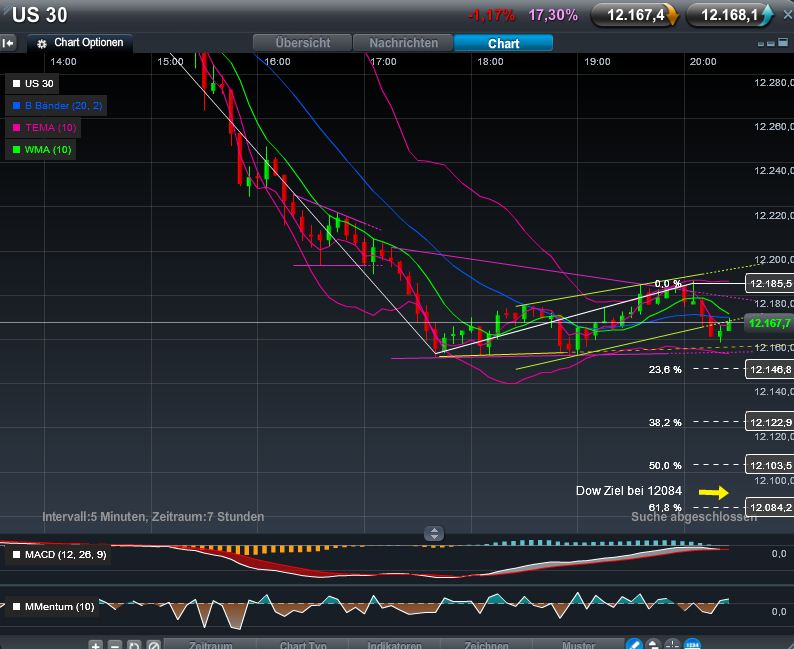This screenshot has height=649, width=794.
Task: Toggle the US 30 legend checkbox
Action: pyautogui.click(x=16, y=84)
